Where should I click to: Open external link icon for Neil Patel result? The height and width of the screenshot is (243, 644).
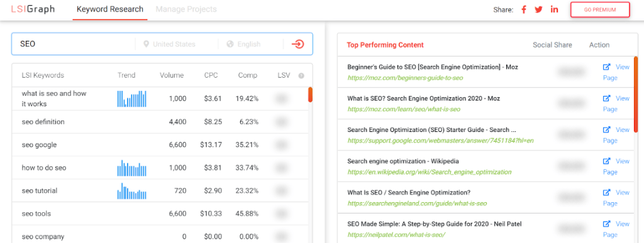pyautogui.click(x=606, y=224)
